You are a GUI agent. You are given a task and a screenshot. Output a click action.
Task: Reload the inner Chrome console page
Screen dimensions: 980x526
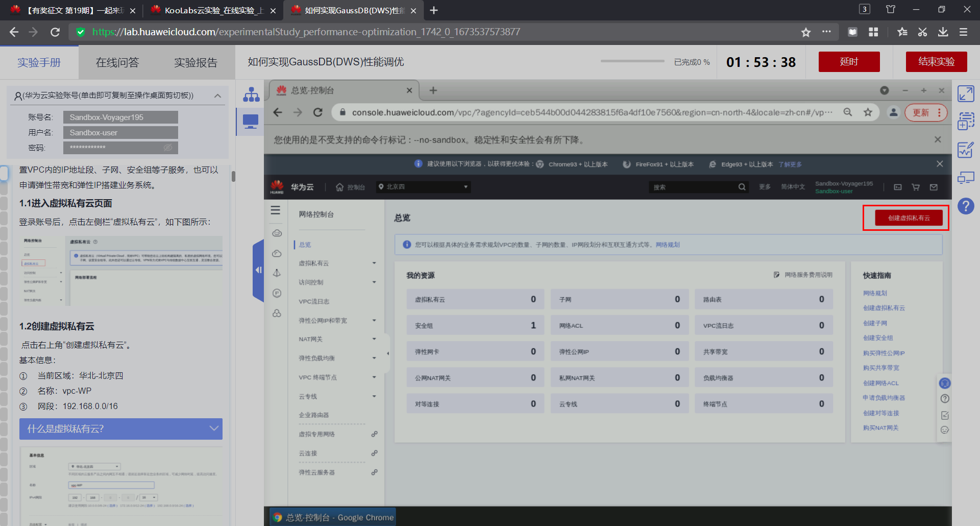(317, 112)
